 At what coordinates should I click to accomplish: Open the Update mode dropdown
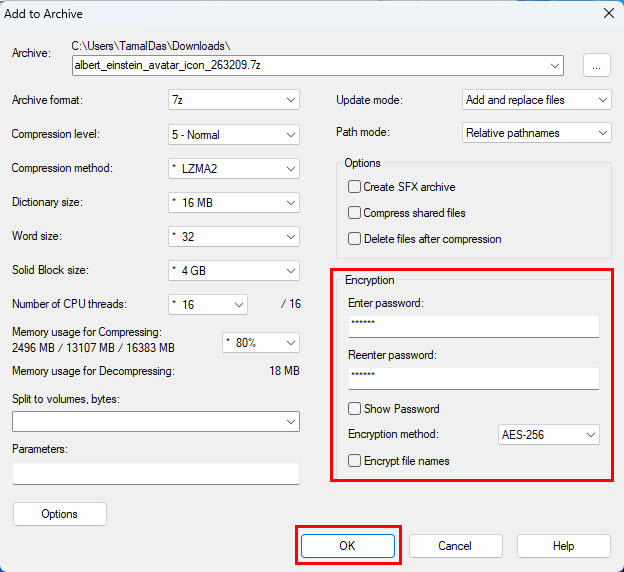click(x=536, y=100)
